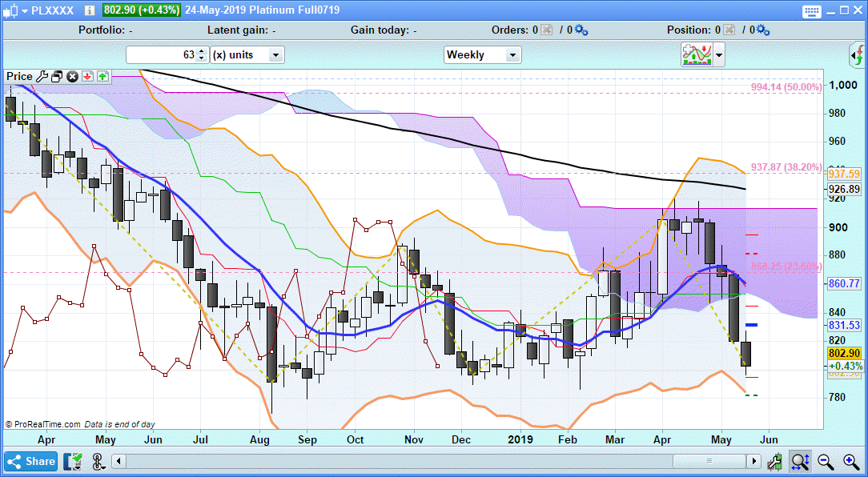The width and height of the screenshot is (868, 477).
Task: Decrease units with stepper down arrow
Action: (202, 58)
